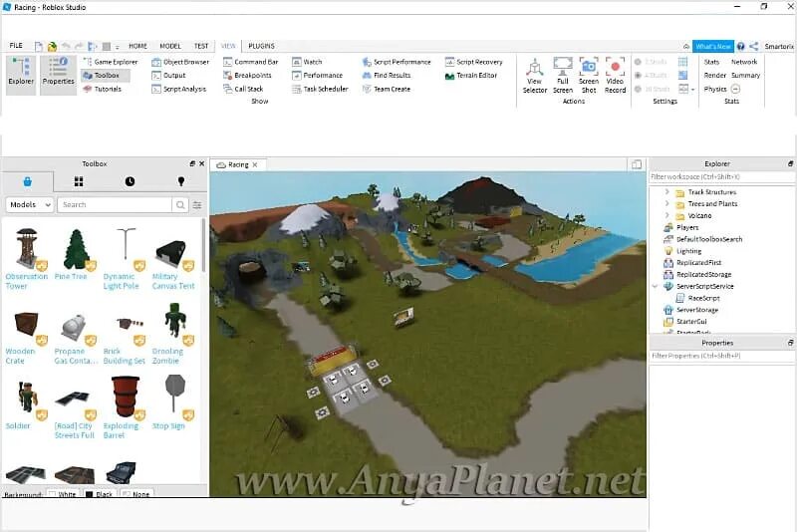Switch to the TEST ribbon tab
This screenshot has width=797, height=532.
[201, 46]
